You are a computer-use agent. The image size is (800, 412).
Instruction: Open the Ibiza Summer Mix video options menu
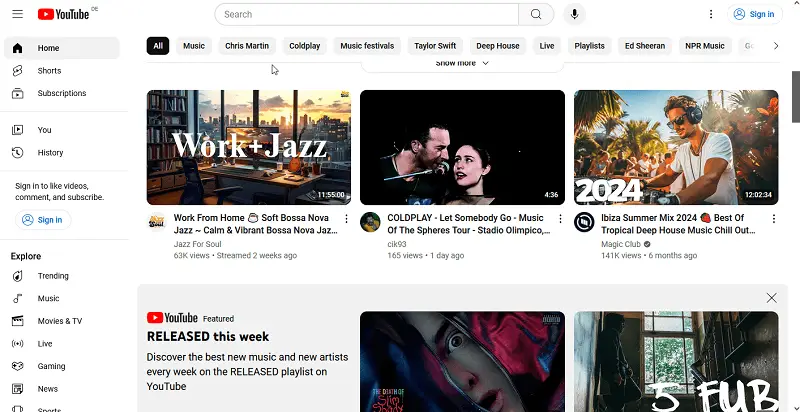pos(774,219)
